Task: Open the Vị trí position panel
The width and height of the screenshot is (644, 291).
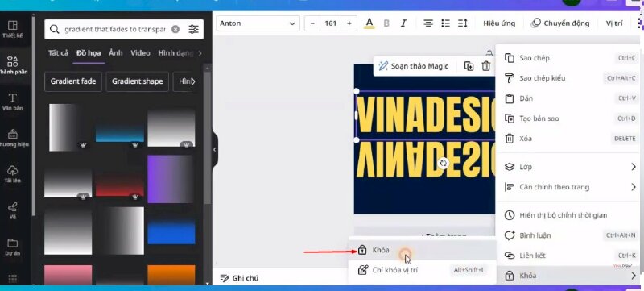Action: [614, 23]
